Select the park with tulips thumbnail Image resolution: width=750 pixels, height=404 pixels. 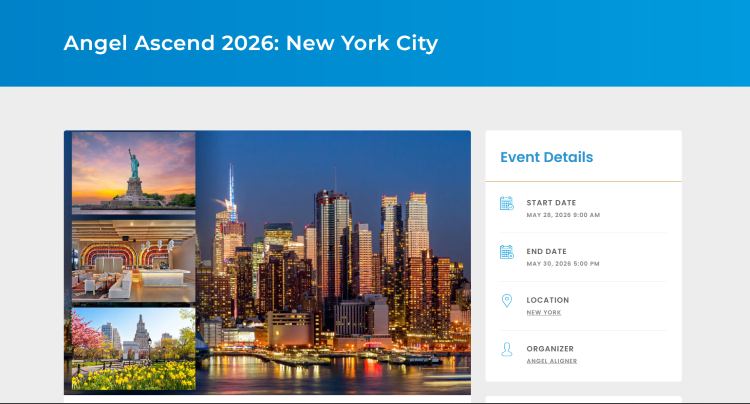click(133, 349)
